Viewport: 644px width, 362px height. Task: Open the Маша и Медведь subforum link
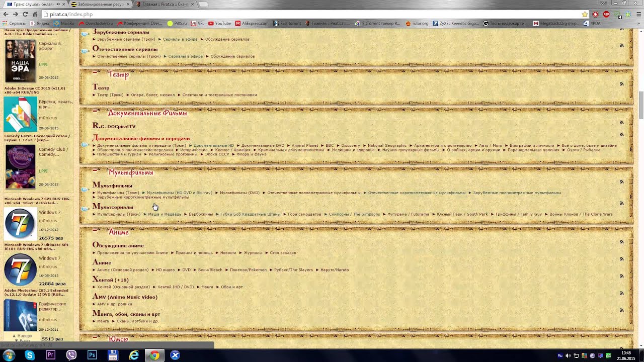[165, 214]
